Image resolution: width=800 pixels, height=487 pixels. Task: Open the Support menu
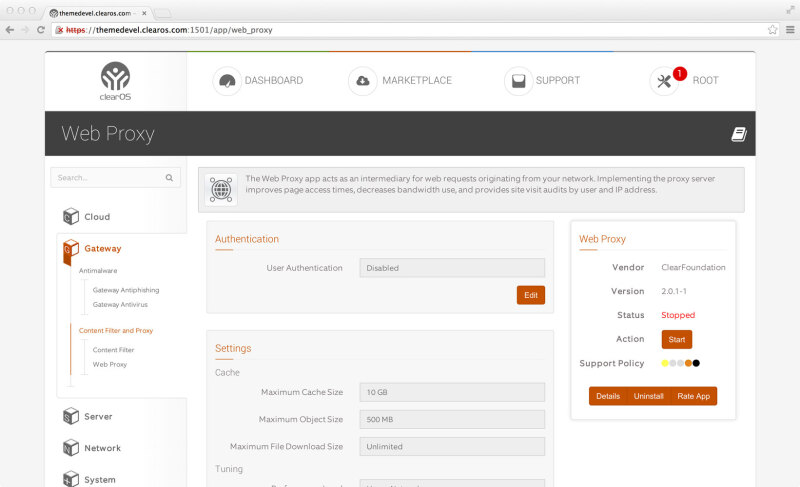[558, 81]
